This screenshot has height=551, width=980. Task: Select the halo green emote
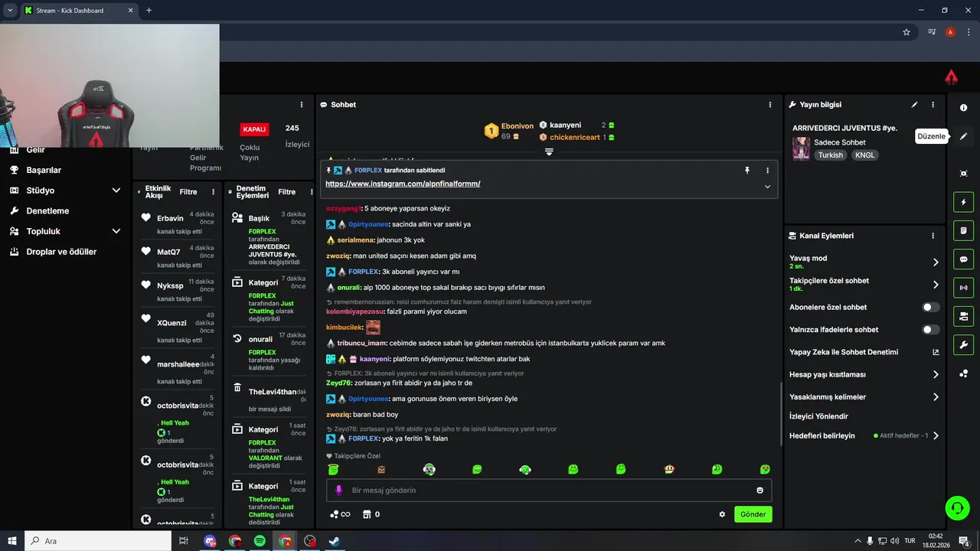pyautogui.click(x=333, y=469)
